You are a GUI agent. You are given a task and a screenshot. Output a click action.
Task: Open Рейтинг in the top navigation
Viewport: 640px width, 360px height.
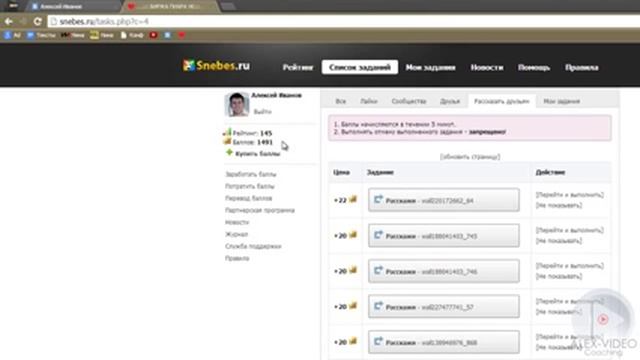(x=298, y=67)
